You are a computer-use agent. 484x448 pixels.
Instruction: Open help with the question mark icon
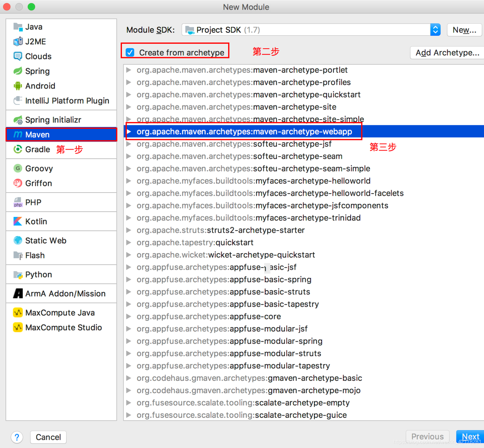17,437
